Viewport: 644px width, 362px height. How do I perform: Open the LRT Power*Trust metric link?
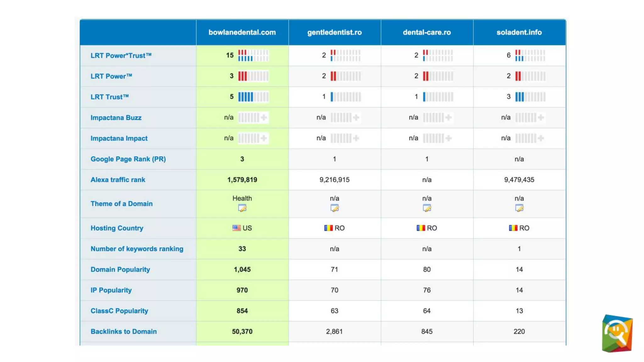click(121, 56)
